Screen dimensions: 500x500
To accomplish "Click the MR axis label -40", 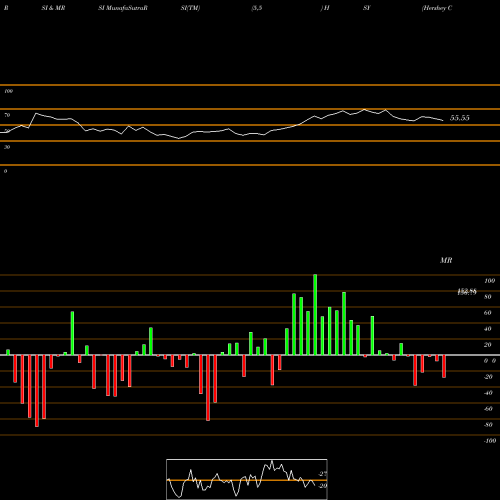I will click(488, 393).
